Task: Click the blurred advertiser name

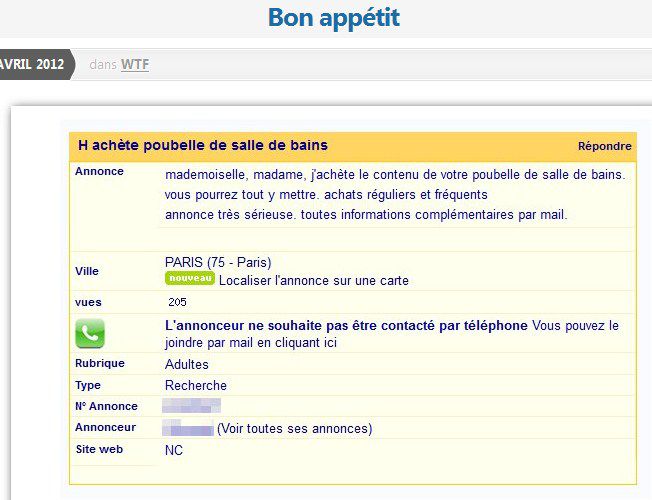Action: pyautogui.click(x=188, y=429)
